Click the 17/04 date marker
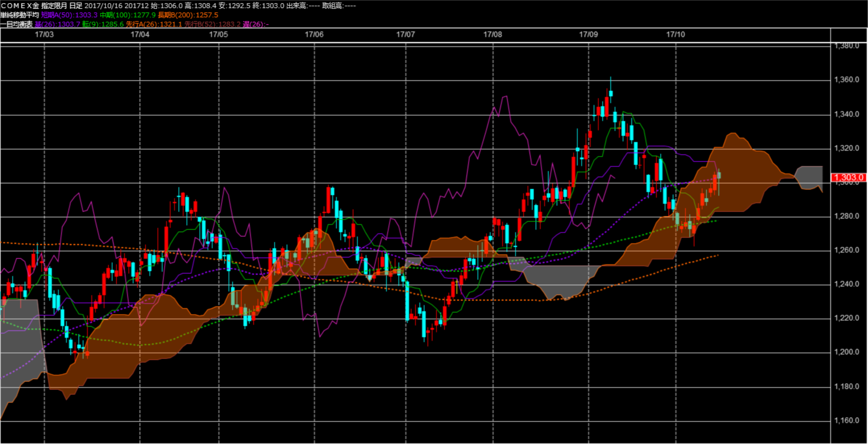The image size is (868, 444). [140, 35]
